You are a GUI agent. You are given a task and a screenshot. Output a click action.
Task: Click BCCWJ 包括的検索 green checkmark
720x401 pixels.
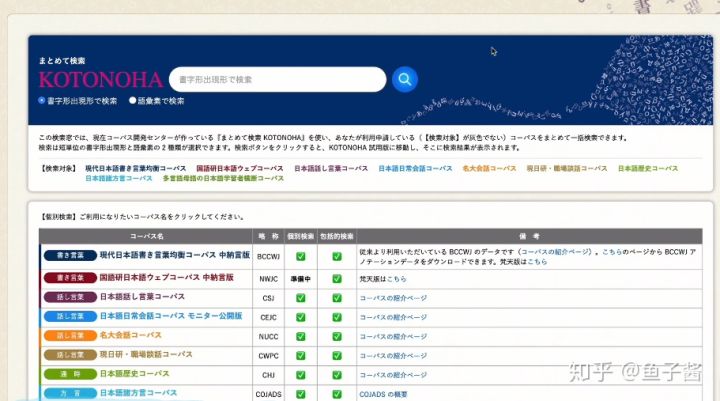[337, 256]
